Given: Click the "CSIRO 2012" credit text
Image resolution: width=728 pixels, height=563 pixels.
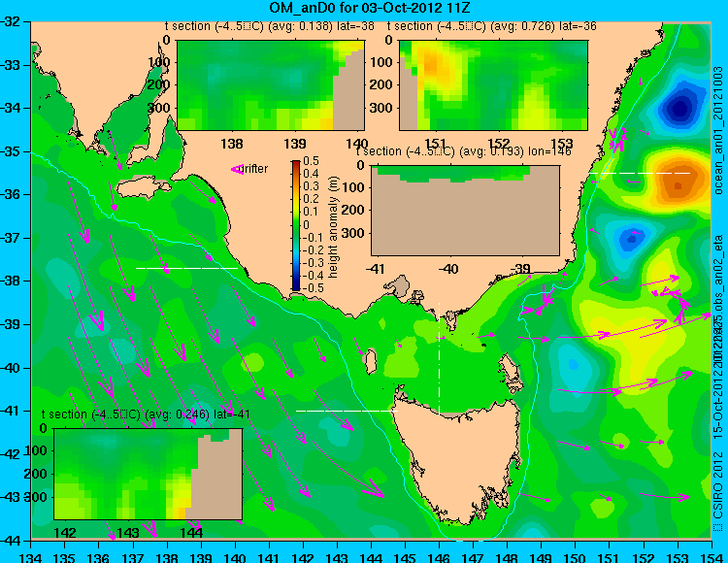Looking at the screenshot, I should point(717,491).
